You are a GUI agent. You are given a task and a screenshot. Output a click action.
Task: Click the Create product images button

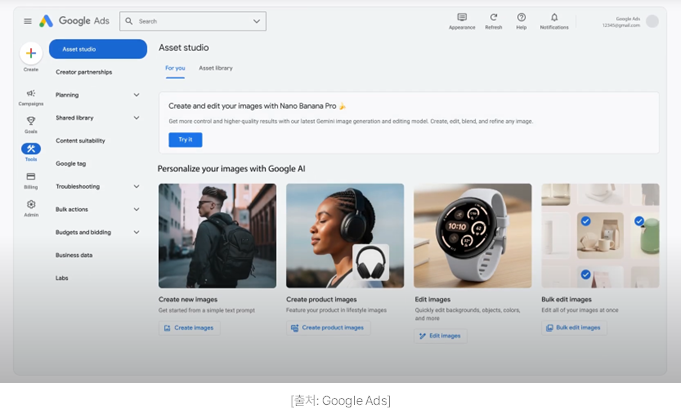tap(328, 327)
